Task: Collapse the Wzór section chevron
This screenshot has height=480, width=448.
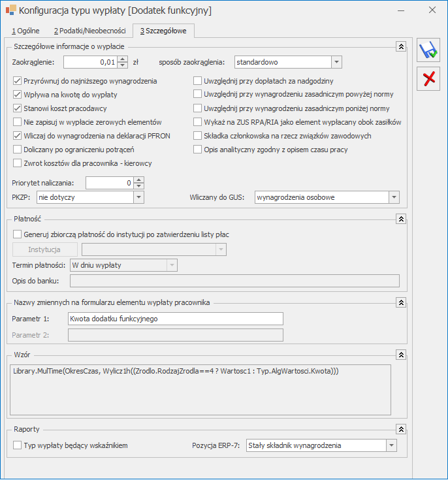Action: 401,353
